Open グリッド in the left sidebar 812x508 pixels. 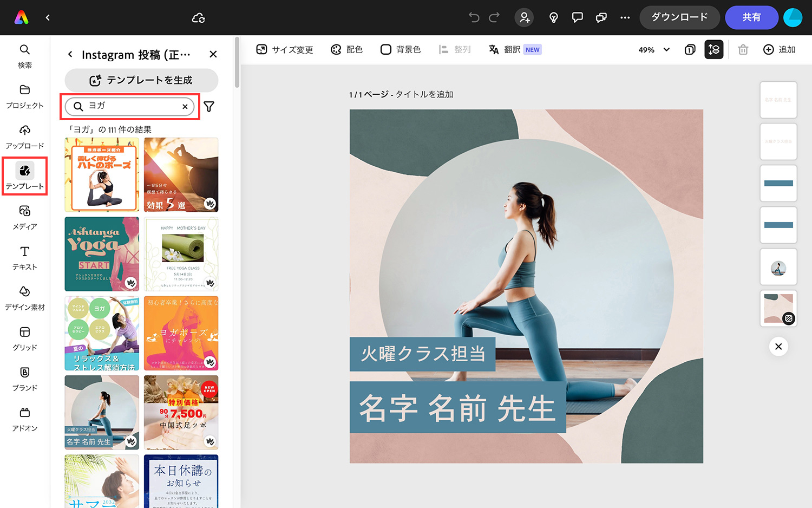(25, 339)
